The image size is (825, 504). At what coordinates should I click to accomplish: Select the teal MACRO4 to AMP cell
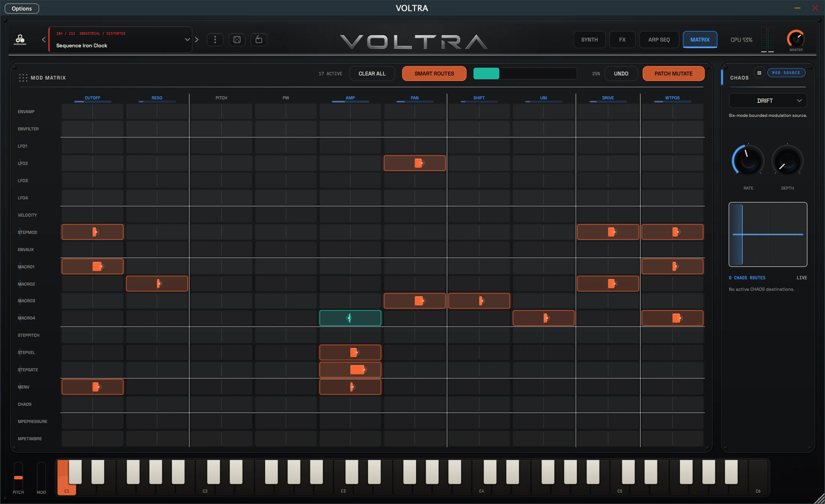pyautogui.click(x=350, y=318)
